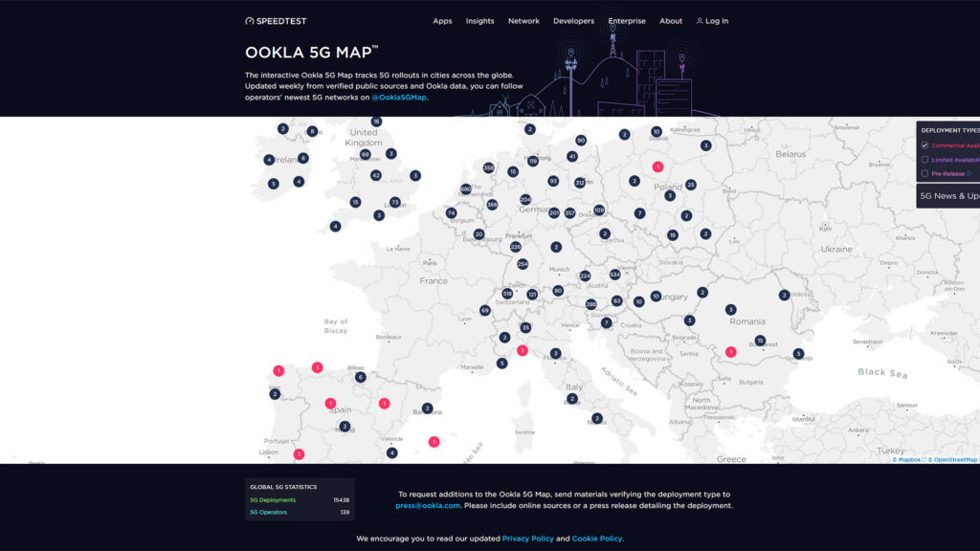Image resolution: width=980 pixels, height=551 pixels.
Task: Open the Network menu
Action: click(523, 21)
